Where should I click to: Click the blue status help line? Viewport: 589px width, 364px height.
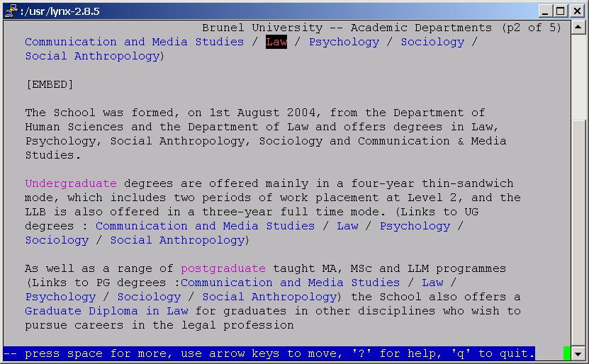(269, 353)
